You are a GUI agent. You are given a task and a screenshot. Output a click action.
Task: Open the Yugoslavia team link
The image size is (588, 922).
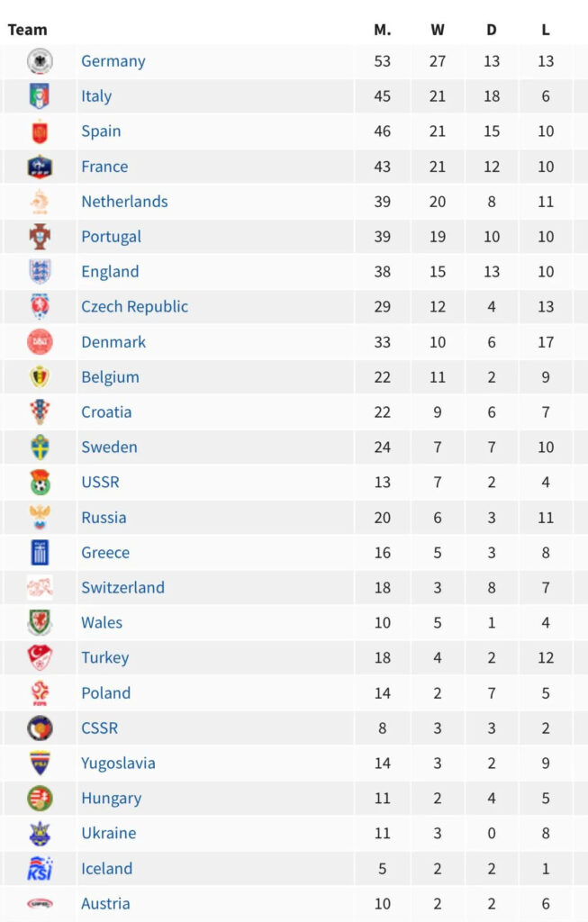click(x=118, y=764)
